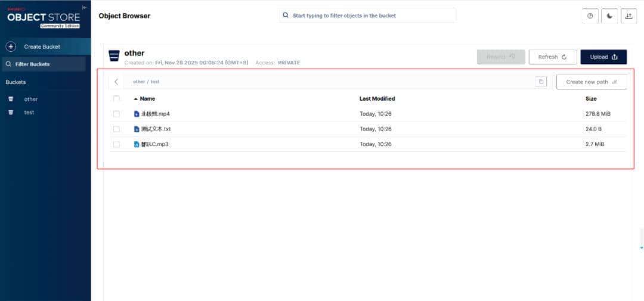Click the size value '2.7 MiB'
The height and width of the screenshot is (301, 644).
click(595, 144)
